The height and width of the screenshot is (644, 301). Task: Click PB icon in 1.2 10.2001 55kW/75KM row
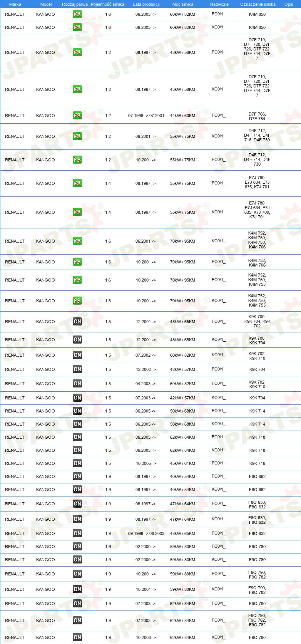77,160
